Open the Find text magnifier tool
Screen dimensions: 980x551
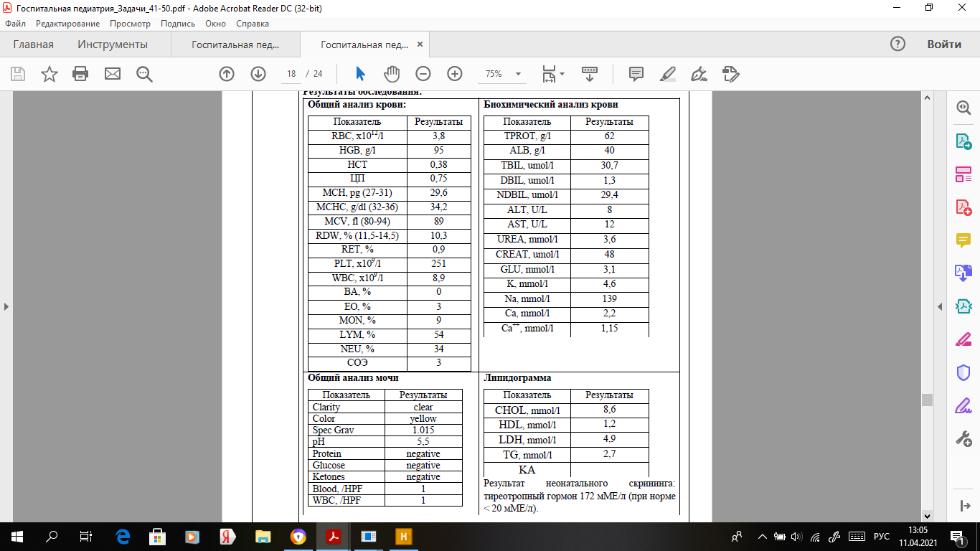[144, 74]
